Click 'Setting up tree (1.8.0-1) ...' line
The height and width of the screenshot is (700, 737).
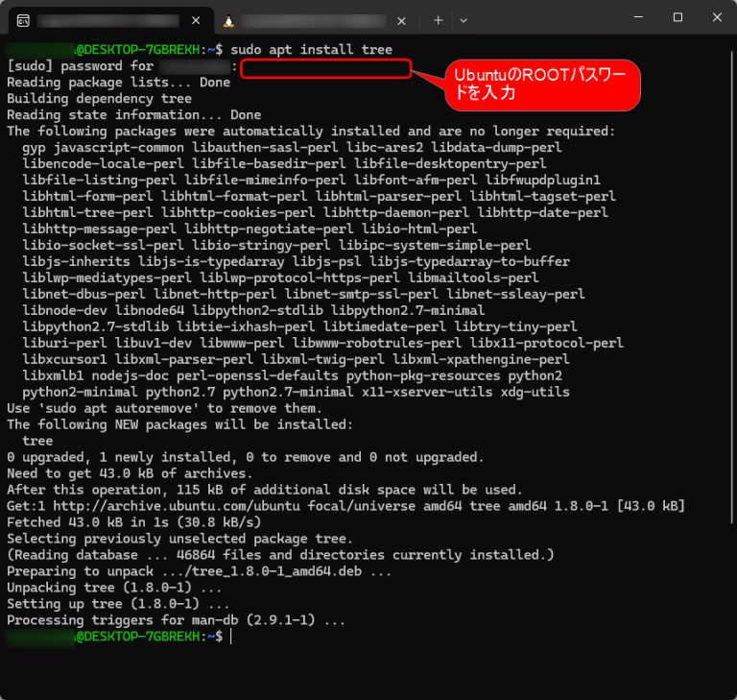pyautogui.click(x=118, y=604)
